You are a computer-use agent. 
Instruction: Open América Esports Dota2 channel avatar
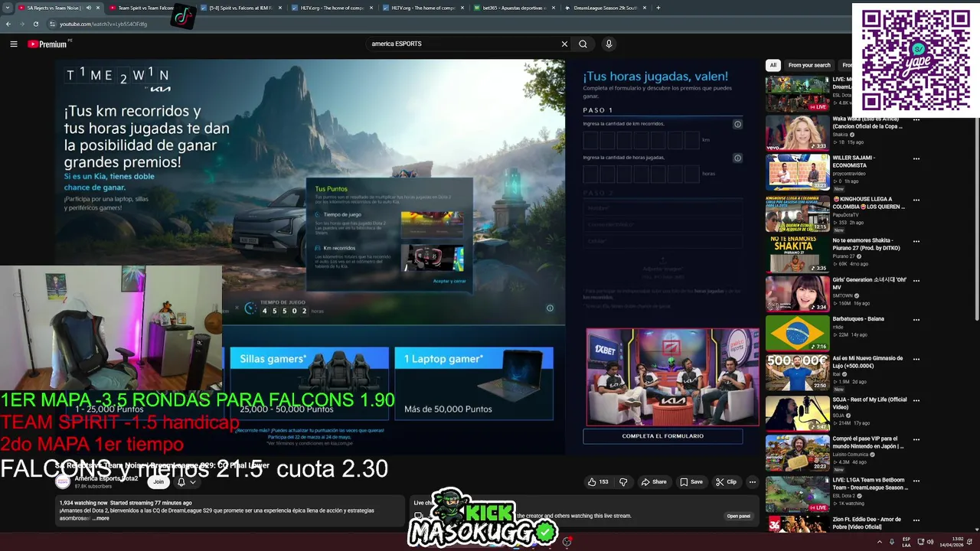point(64,481)
